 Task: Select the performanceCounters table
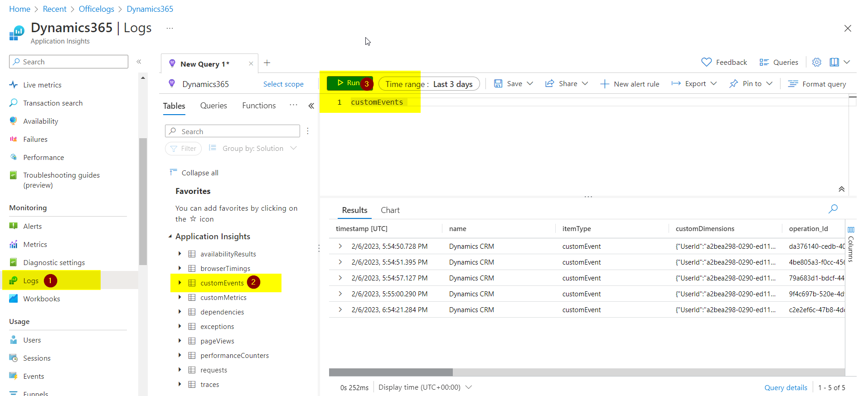point(234,356)
